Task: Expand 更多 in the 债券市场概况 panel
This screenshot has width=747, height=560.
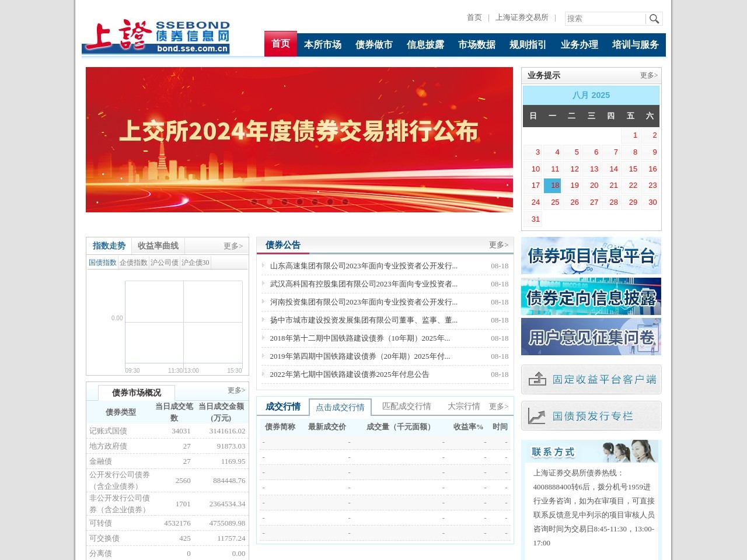Action: coord(236,390)
